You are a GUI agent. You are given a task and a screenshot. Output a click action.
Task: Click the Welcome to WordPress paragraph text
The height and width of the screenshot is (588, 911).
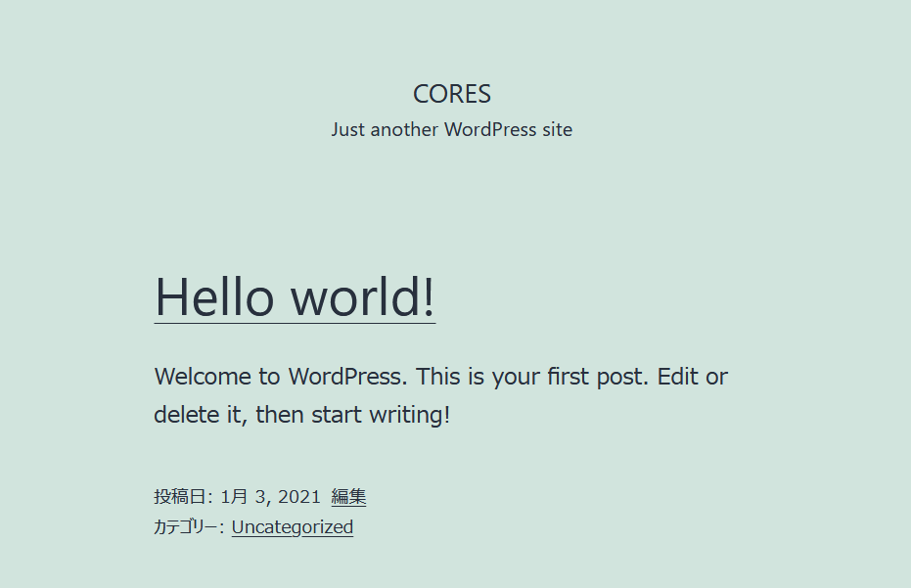pos(441,395)
